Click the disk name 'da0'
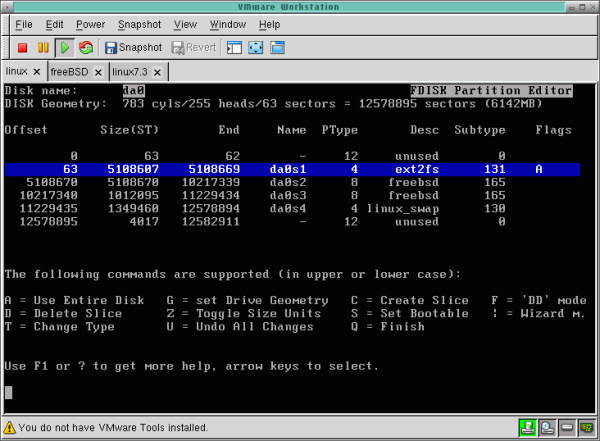600x441 pixels. click(x=134, y=91)
